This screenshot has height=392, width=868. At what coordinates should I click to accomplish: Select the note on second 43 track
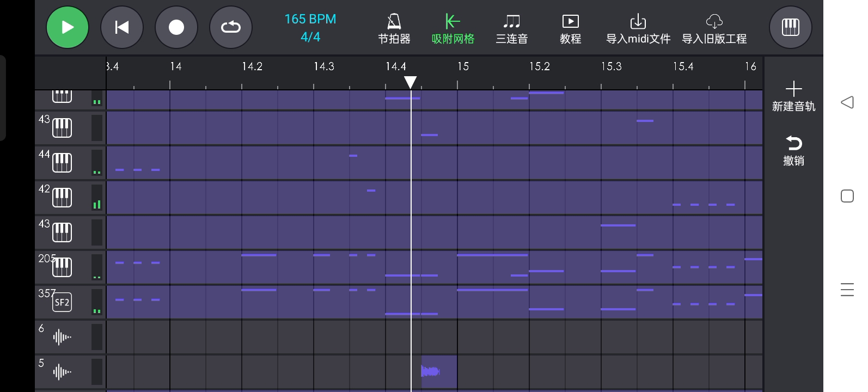point(618,225)
